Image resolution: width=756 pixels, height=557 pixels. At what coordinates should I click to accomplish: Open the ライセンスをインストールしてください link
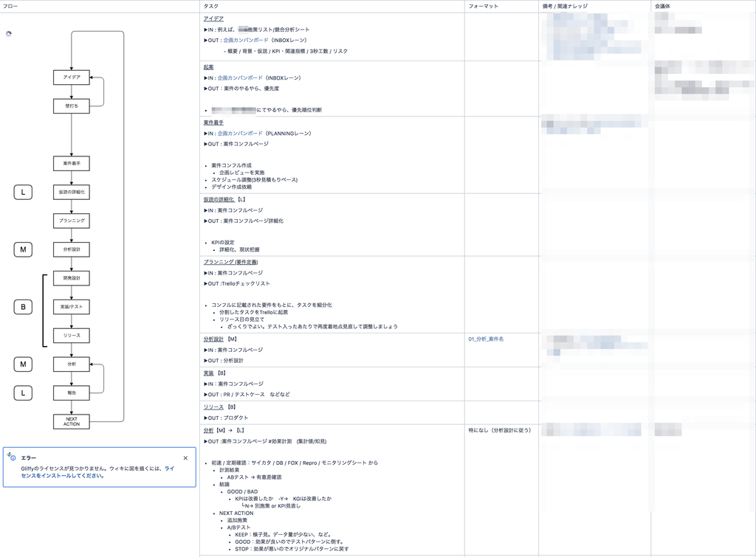pyautogui.click(x=97, y=471)
